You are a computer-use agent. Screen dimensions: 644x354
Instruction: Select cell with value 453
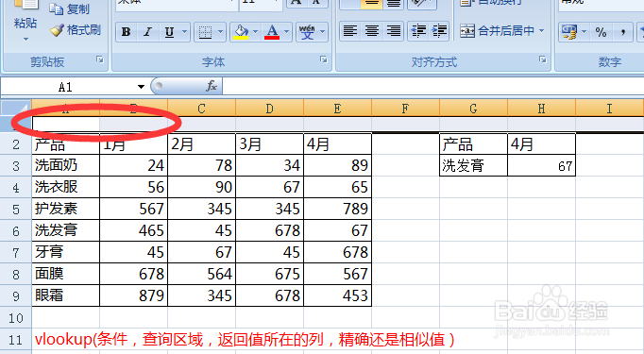pyautogui.click(x=337, y=295)
